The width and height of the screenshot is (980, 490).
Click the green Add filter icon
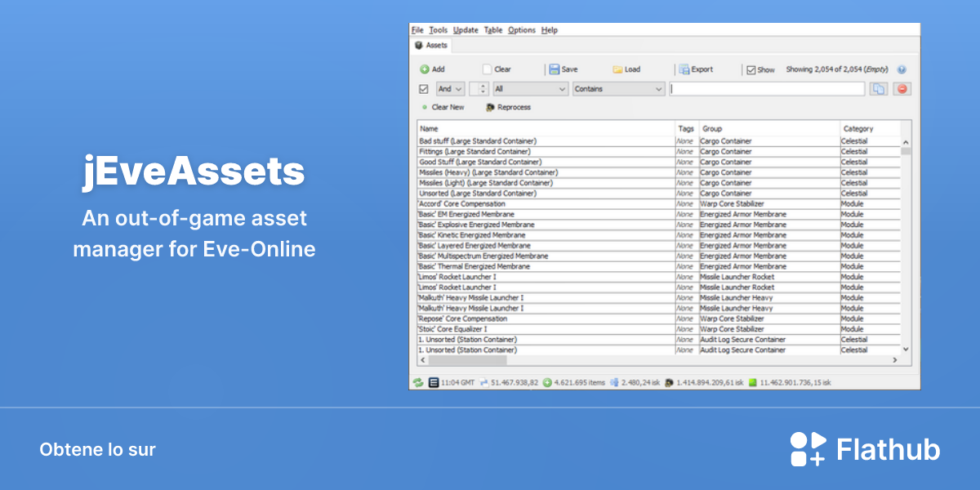coord(425,69)
